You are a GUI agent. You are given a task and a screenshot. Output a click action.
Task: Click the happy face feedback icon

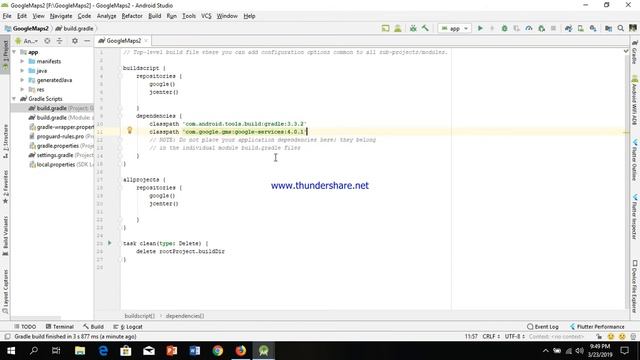point(611,337)
